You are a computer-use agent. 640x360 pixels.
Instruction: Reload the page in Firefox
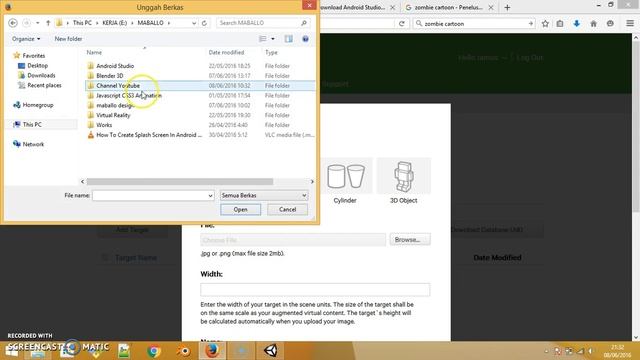(x=402, y=24)
